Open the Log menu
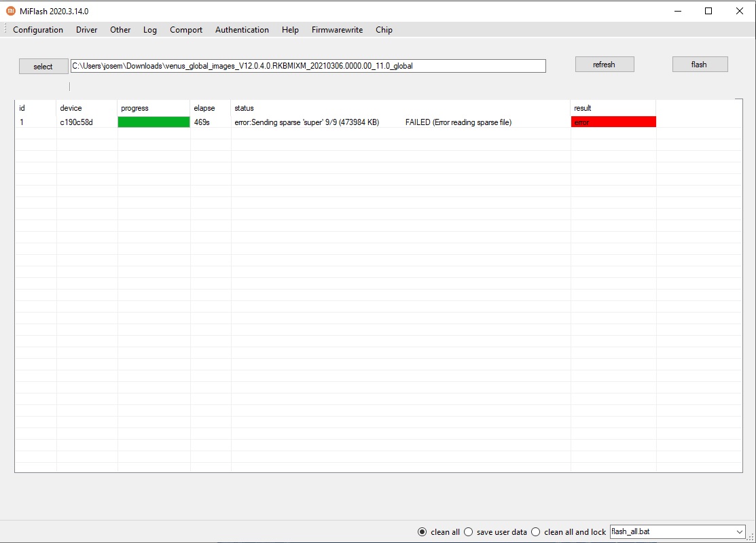Viewport: 756px width, 543px height. click(150, 30)
